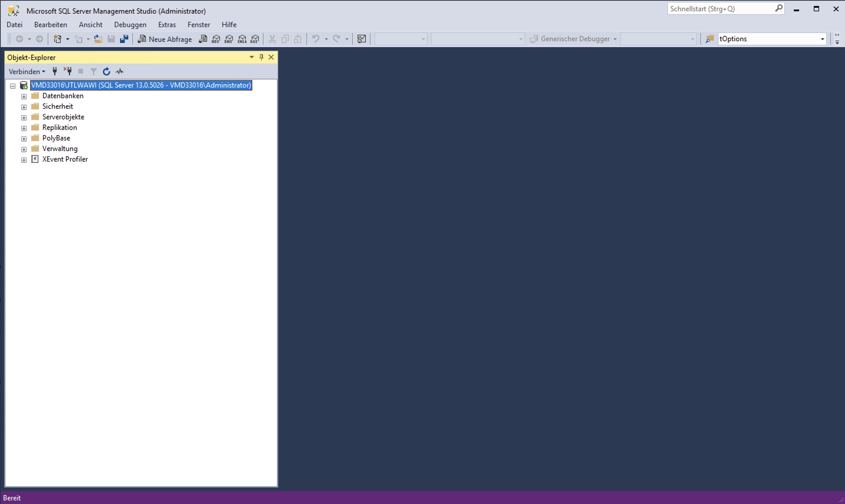Open the Activity Monitor icon
This screenshot has width=845, height=504.
(x=119, y=71)
